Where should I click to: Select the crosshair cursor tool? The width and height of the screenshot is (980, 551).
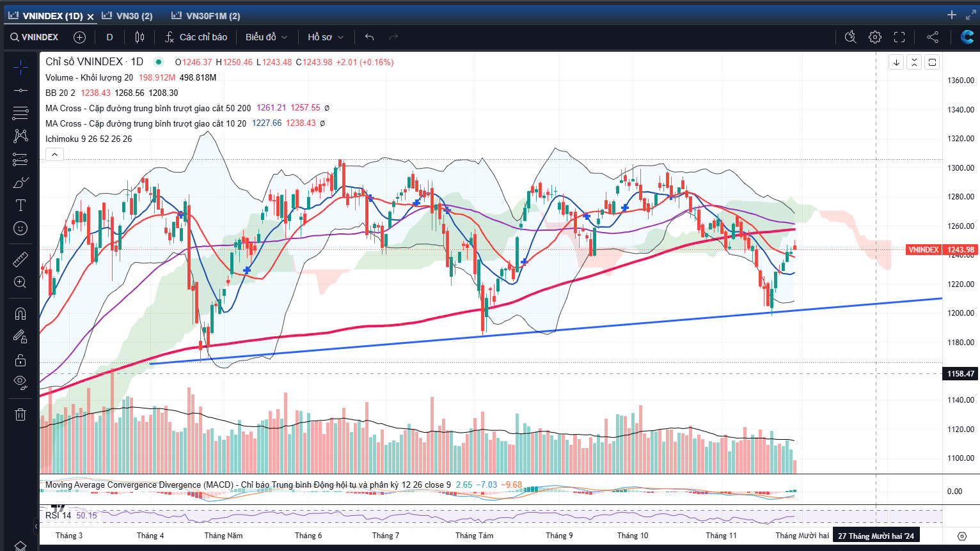pyautogui.click(x=20, y=66)
